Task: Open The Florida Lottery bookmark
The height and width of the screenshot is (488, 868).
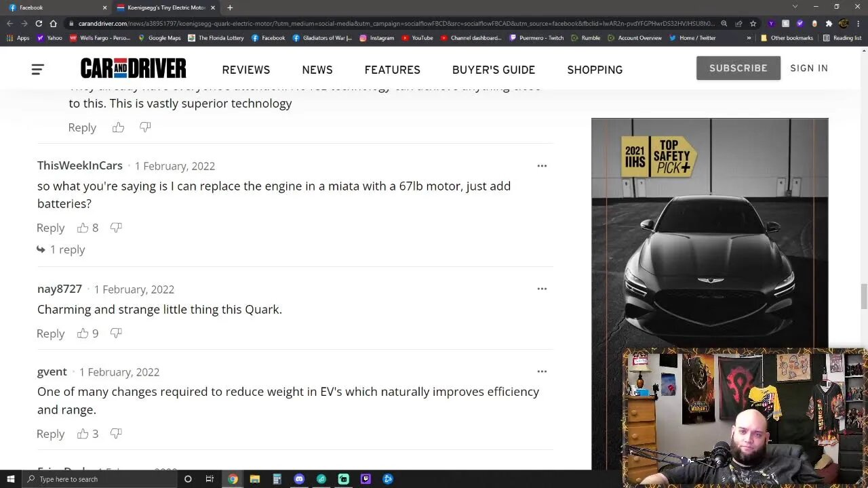Action: (216, 38)
